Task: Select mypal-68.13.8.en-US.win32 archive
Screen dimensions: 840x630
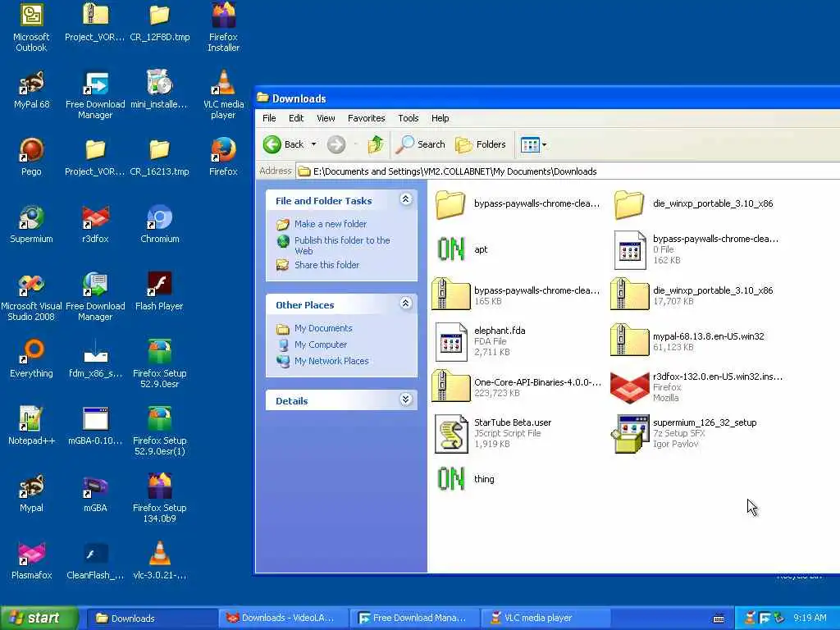Action: pyautogui.click(x=687, y=341)
